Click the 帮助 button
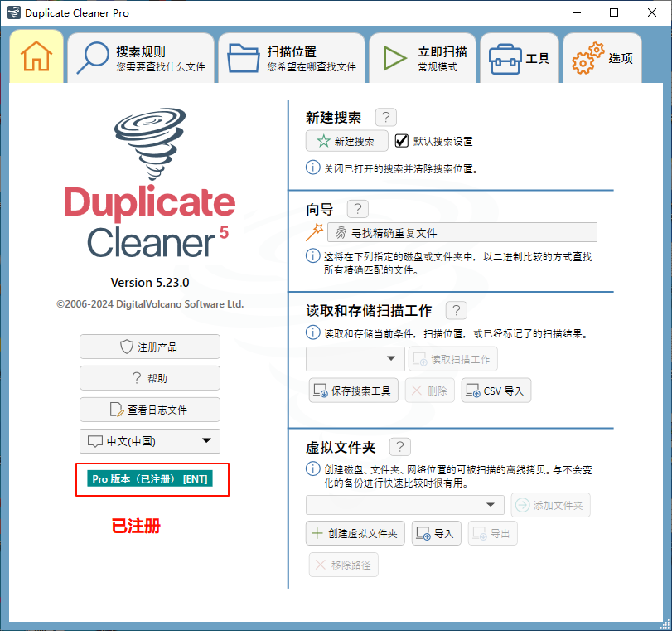 [x=150, y=378]
